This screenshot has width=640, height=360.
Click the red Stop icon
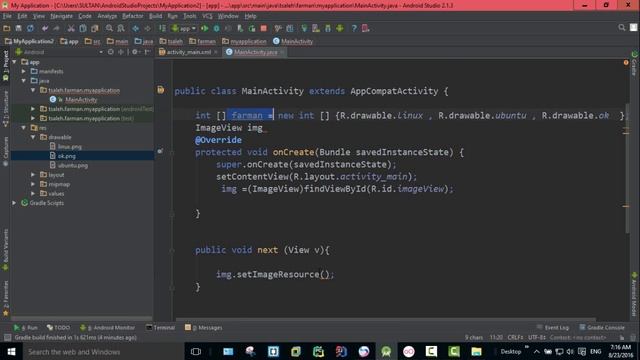tap(264, 28)
